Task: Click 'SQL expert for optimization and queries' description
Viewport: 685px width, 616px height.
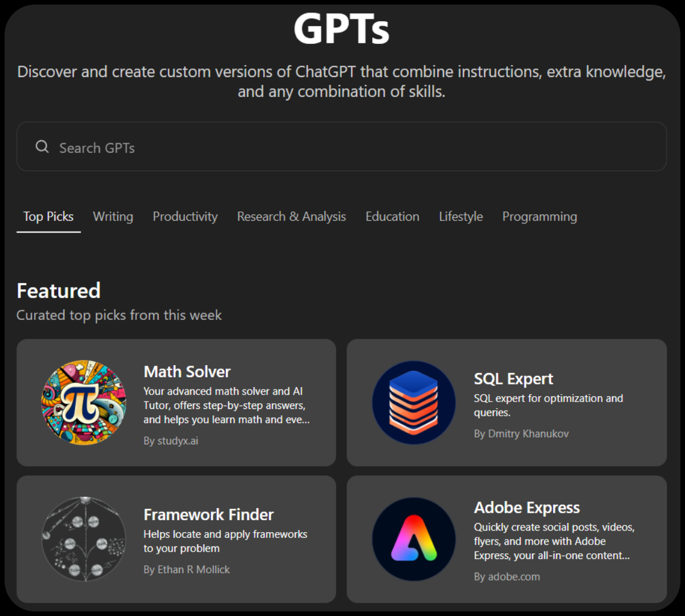Action: (549, 406)
